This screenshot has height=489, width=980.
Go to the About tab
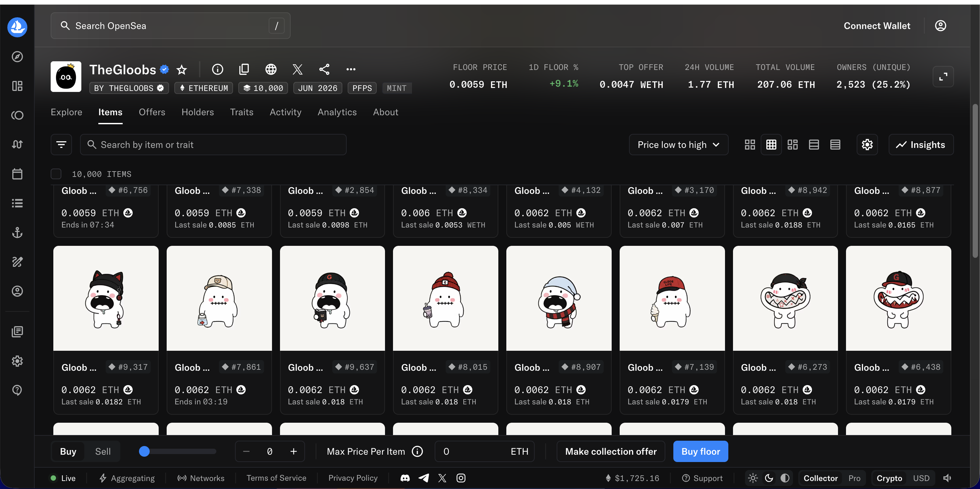coord(385,112)
